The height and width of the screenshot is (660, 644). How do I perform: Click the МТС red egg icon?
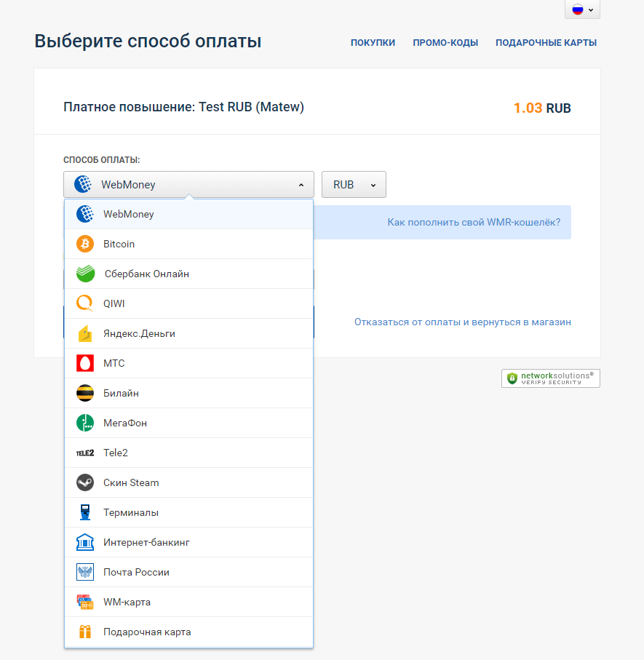pyautogui.click(x=85, y=363)
